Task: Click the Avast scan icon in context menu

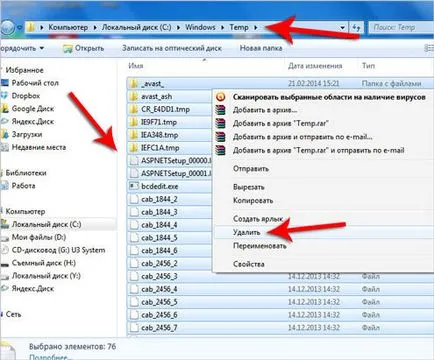Action: pyautogui.click(x=220, y=97)
